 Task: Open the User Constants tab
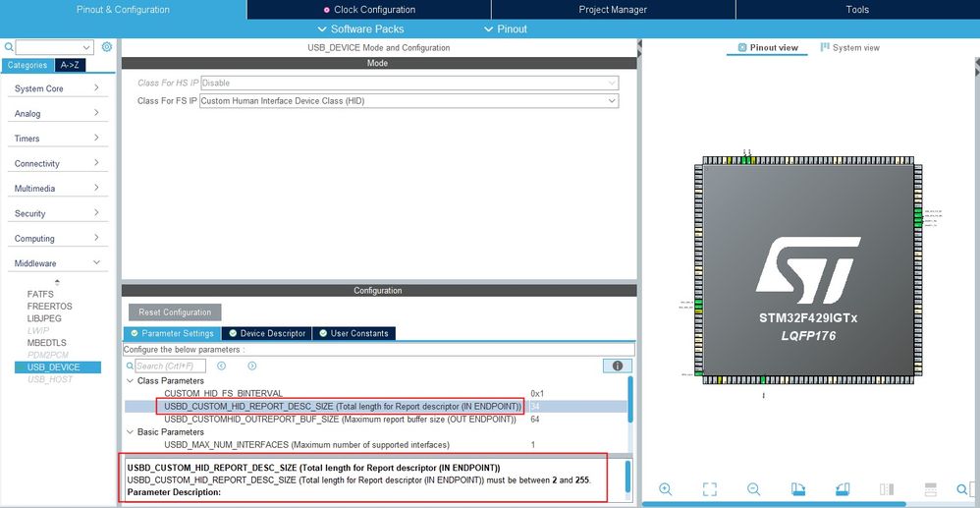click(354, 333)
